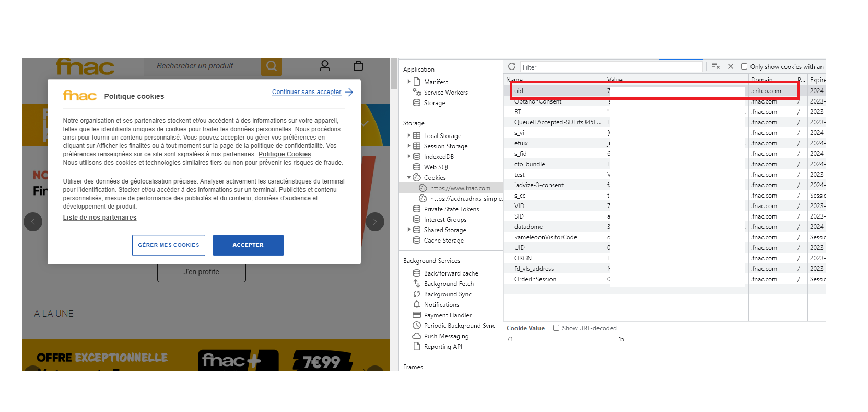
Task: Select Session Storage item
Action: coord(445,146)
